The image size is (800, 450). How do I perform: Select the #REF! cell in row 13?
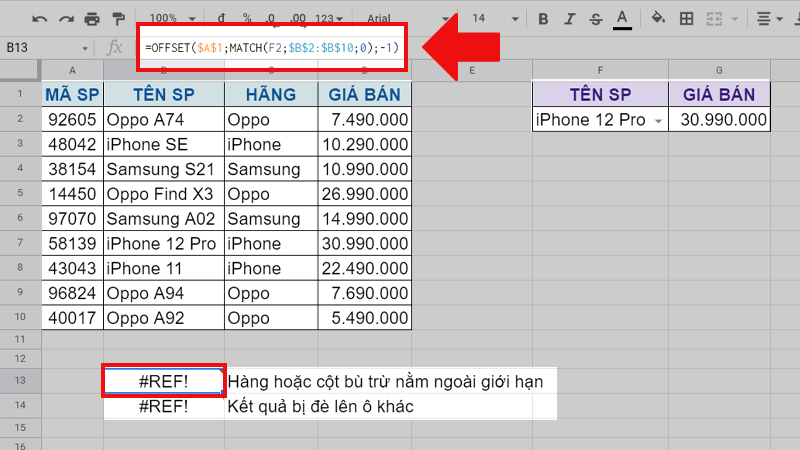(x=164, y=381)
